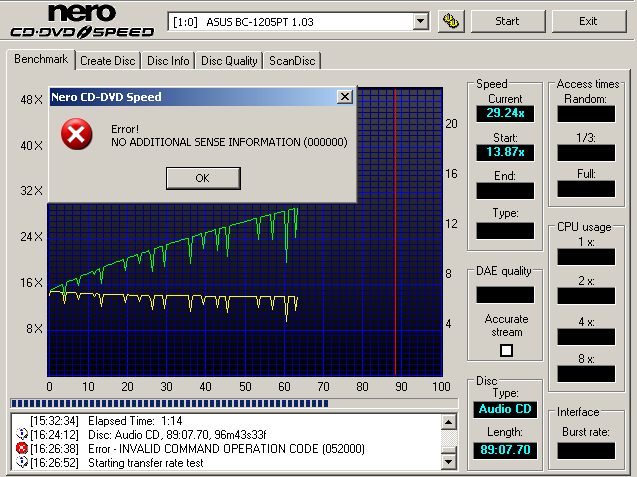Click the INVALID COMMAND OPERATION CODE log entry
Viewport: 637px width, 477px height.
point(226,449)
